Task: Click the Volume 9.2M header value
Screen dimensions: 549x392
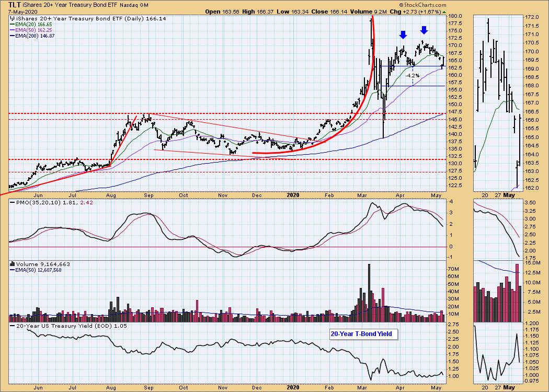Action: pyautogui.click(x=368, y=11)
